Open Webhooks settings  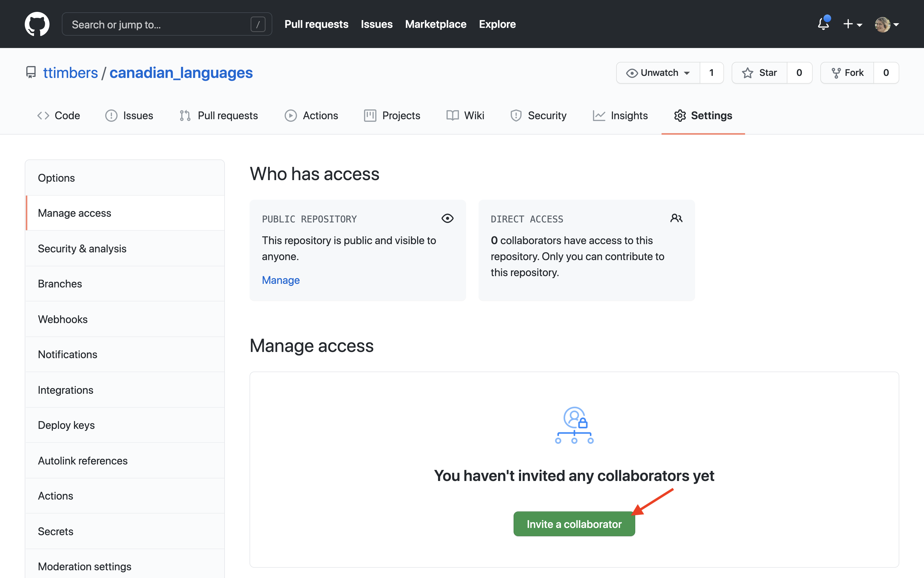[x=125, y=319]
